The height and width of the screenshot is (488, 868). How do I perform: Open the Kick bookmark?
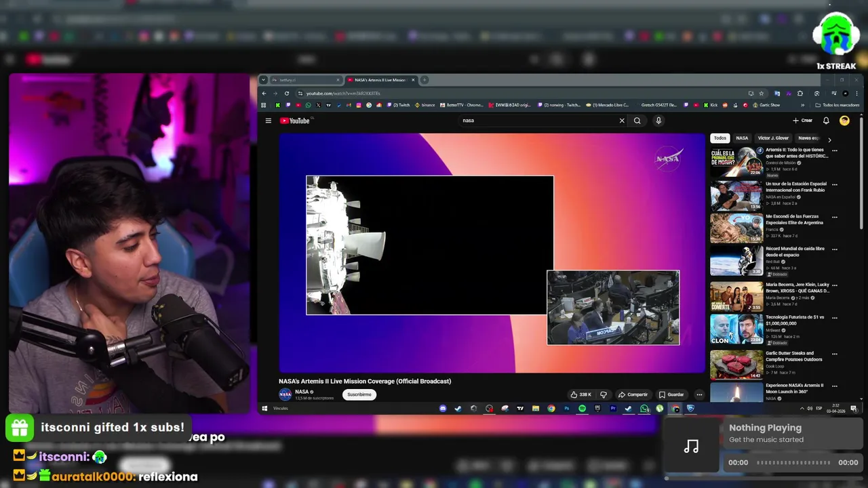point(710,105)
